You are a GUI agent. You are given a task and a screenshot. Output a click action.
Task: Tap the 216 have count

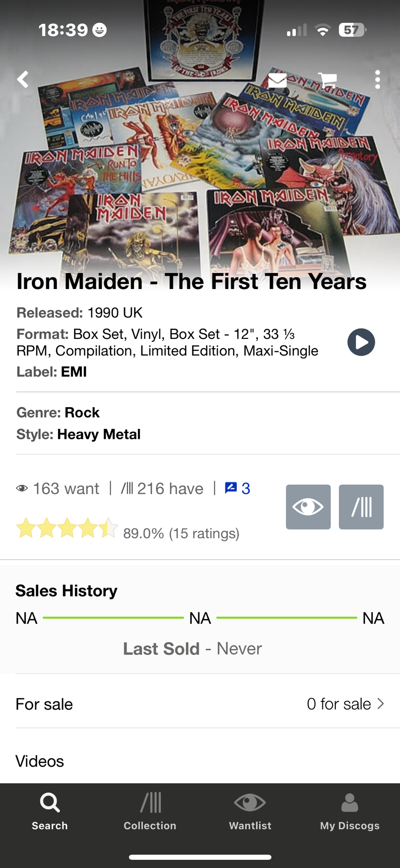pos(162,489)
